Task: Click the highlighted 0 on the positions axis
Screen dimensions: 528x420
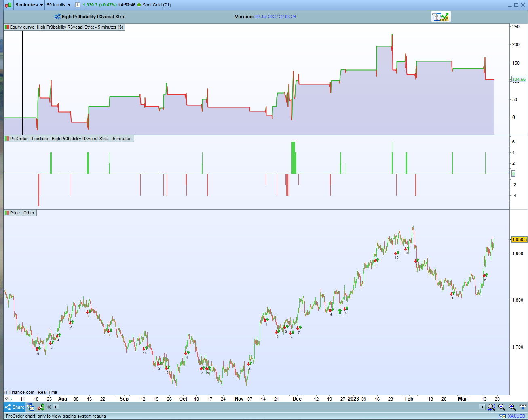Action: (513, 174)
